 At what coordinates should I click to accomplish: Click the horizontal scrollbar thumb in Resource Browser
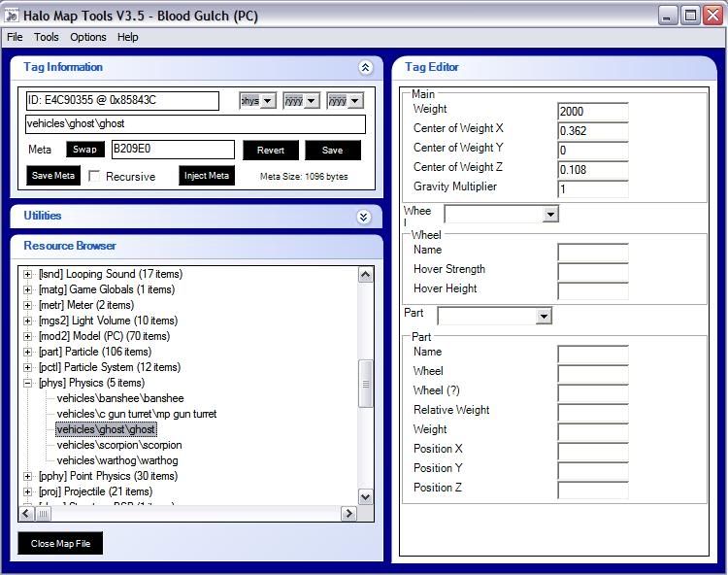43,514
